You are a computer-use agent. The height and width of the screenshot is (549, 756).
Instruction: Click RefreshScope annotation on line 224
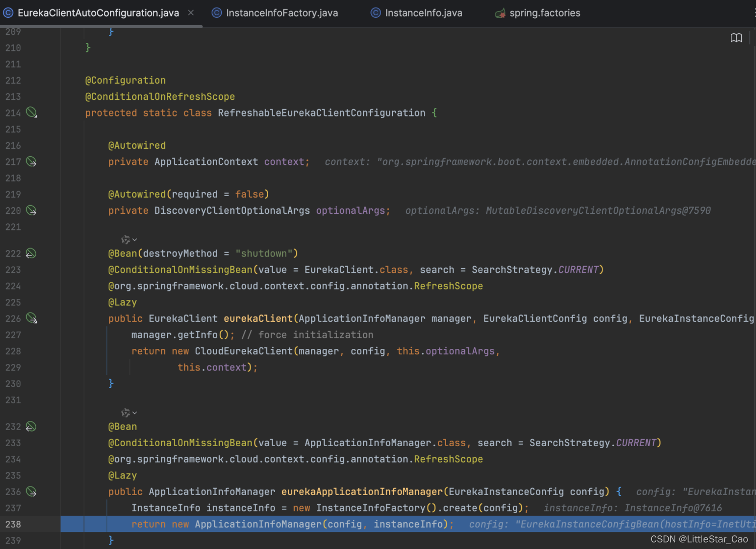[x=448, y=286]
